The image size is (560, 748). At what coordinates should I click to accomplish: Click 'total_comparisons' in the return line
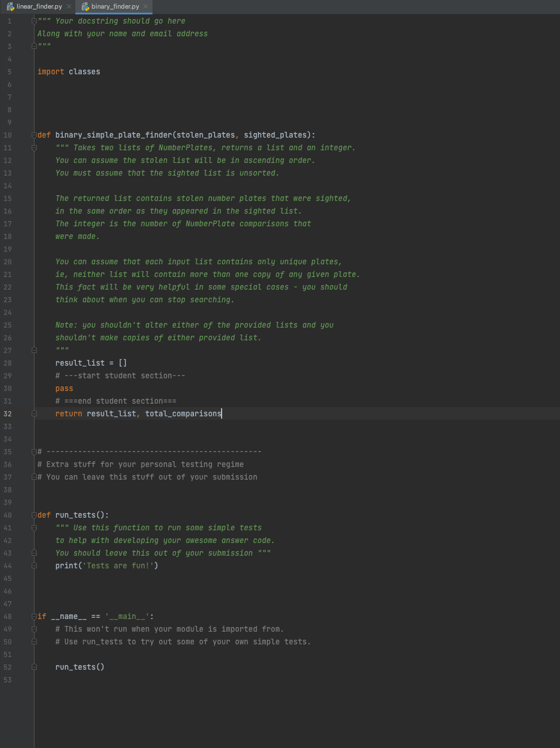pyautogui.click(x=184, y=414)
